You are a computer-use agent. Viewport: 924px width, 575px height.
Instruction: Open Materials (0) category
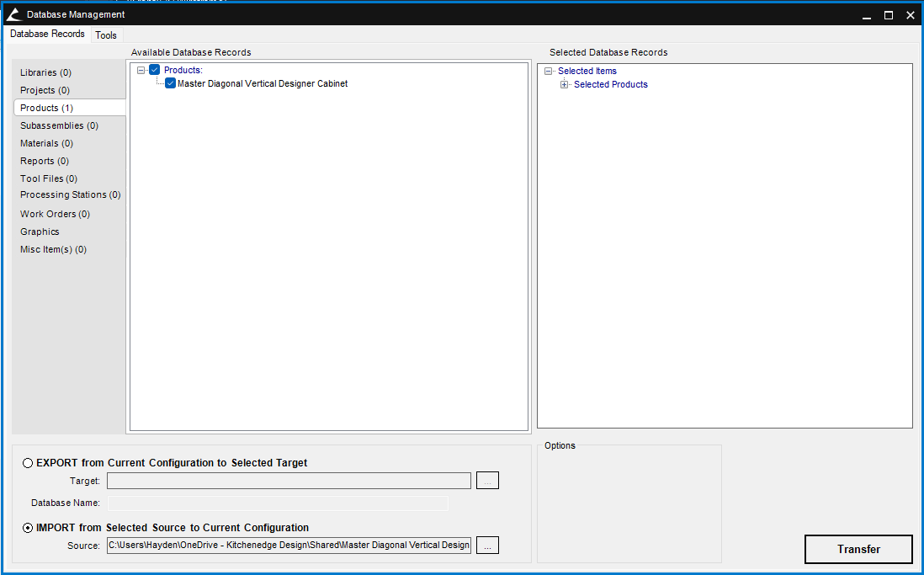[x=46, y=143]
